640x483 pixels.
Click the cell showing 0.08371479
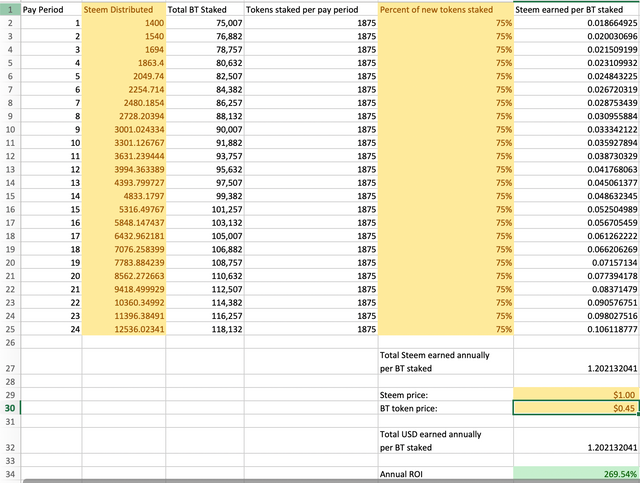coord(576,289)
